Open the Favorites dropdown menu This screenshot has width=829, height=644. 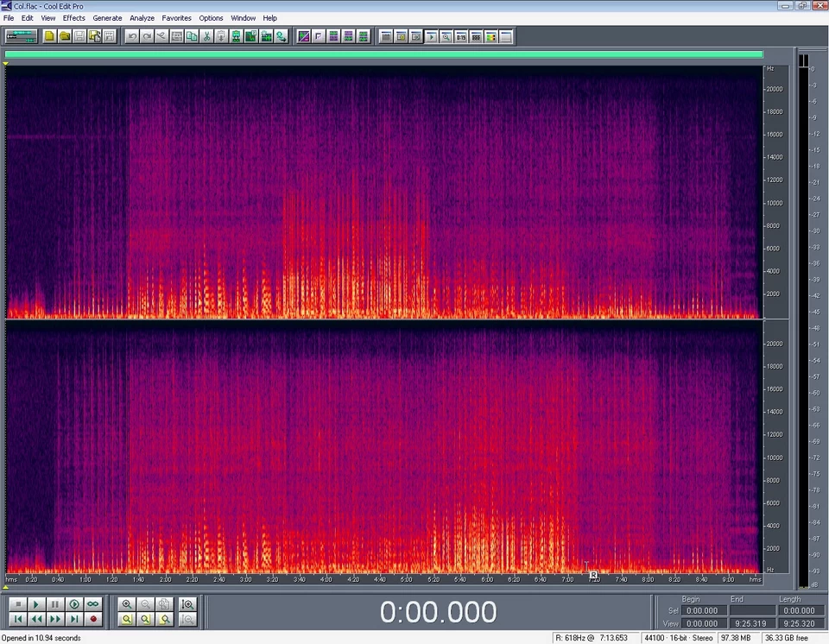(176, 18)
